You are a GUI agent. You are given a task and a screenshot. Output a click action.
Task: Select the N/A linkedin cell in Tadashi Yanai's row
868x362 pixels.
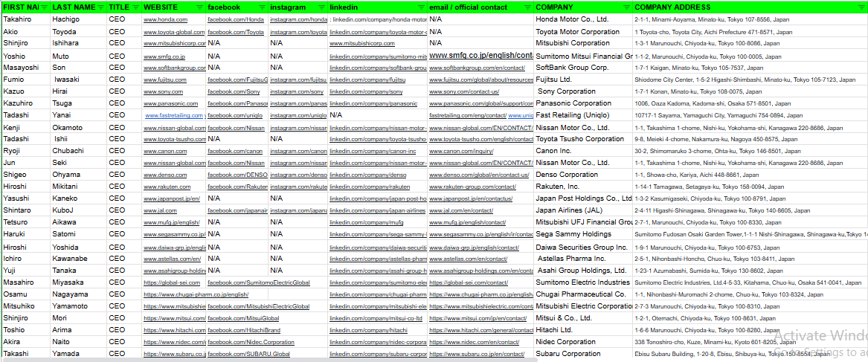[x=378, y=115]
